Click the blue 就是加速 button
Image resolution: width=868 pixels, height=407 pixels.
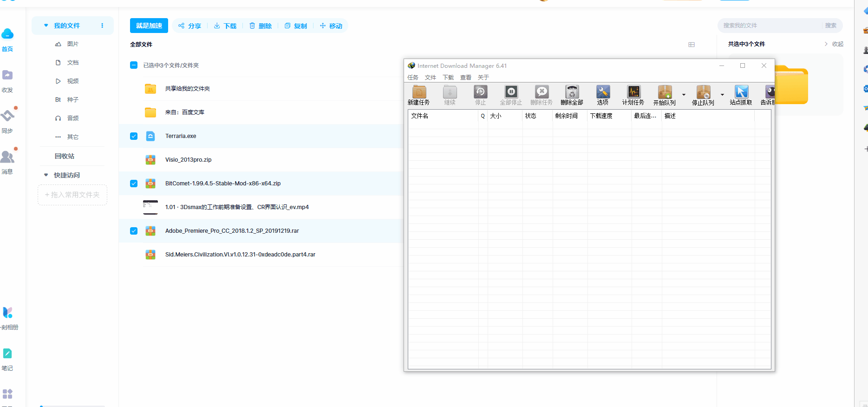coord(149,26)
